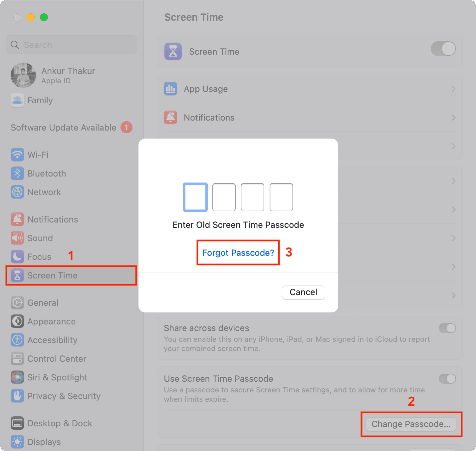Click the Screen Time hourglass sidebar icon

pos(17,275)
